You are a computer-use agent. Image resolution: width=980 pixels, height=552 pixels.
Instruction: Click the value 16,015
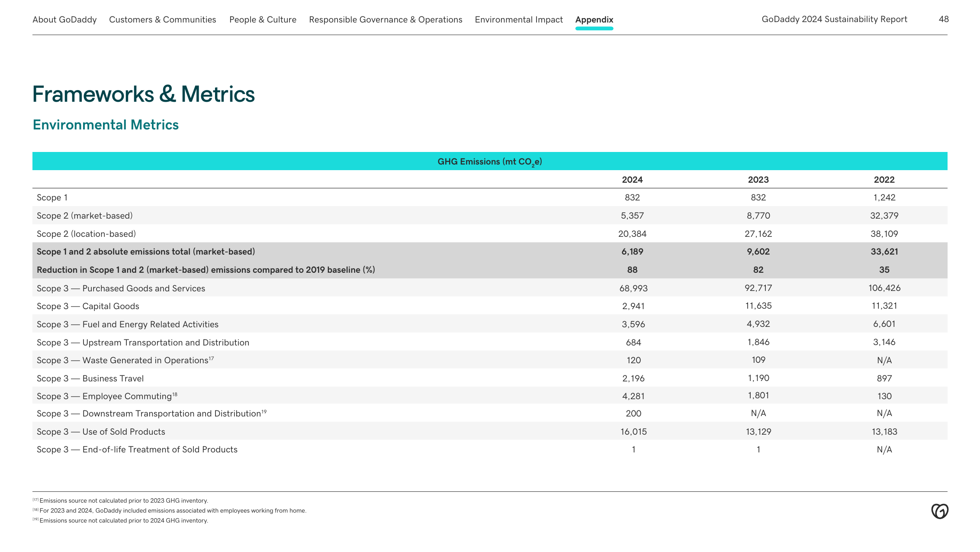coord(633,432)
